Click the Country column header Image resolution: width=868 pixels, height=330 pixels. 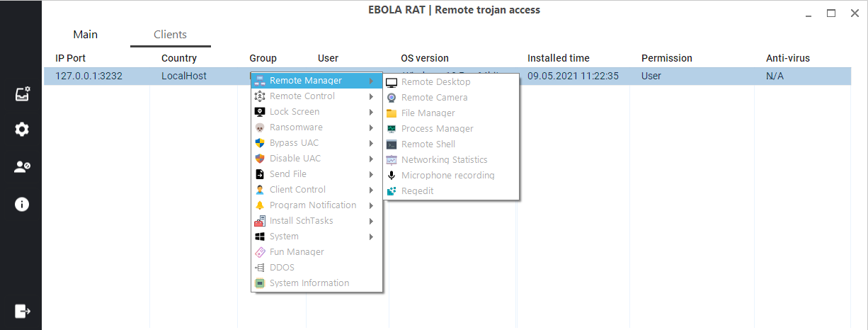click(178, 58)
